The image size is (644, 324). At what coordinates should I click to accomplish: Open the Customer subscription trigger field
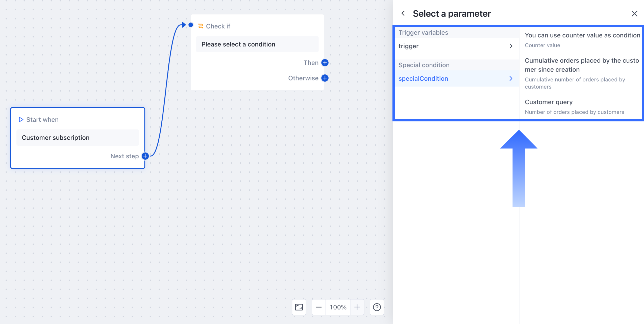coord(78,138)
